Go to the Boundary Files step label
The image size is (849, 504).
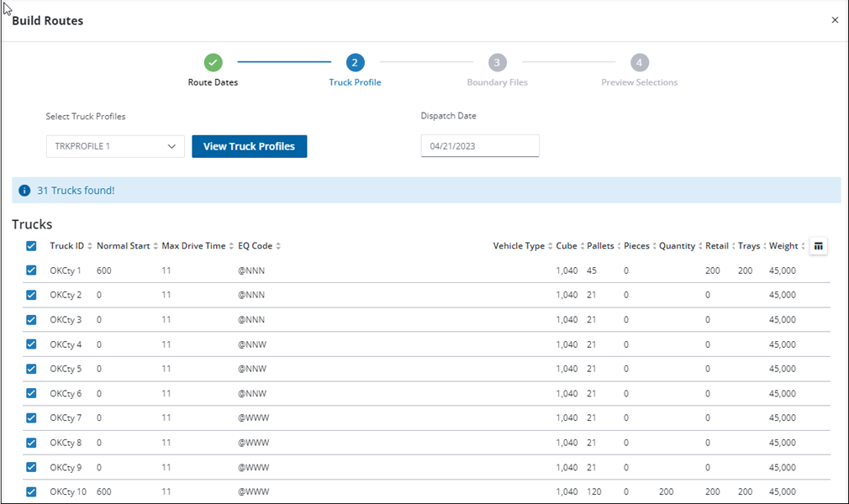pos(497,82)
